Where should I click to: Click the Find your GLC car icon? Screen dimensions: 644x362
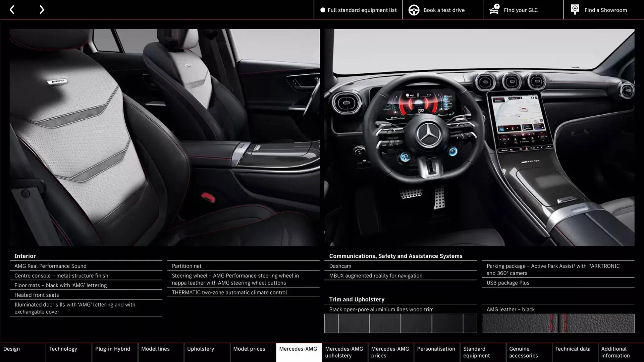(x=494, y=9)
